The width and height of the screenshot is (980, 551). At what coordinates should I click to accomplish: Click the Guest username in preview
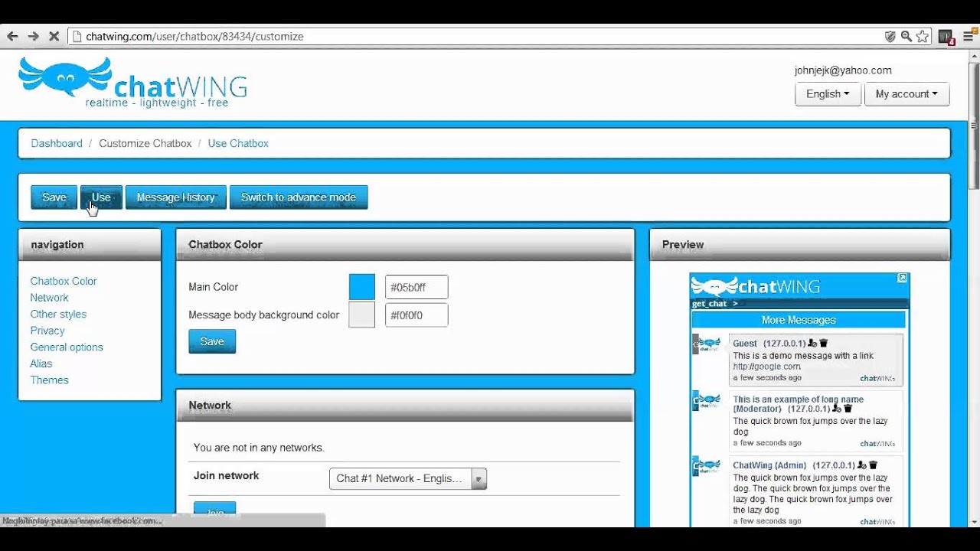coord(745,344)
